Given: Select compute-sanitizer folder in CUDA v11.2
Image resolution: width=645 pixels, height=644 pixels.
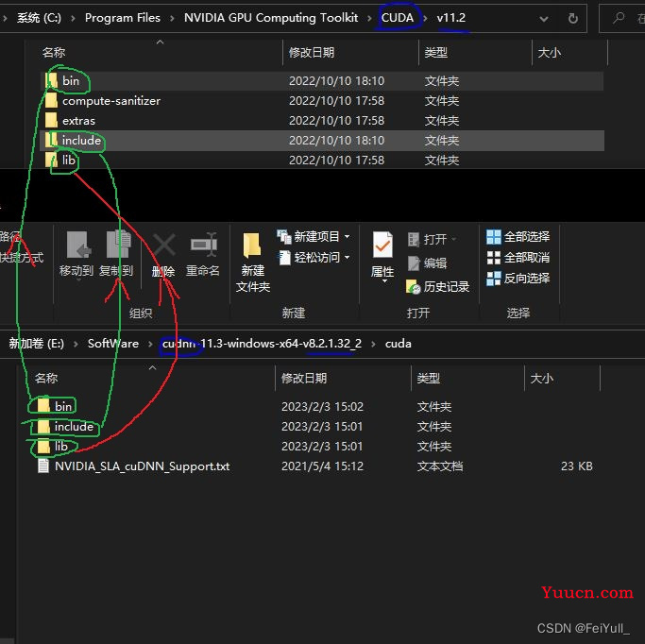Looking at the screenshot, I should (111, 101).
